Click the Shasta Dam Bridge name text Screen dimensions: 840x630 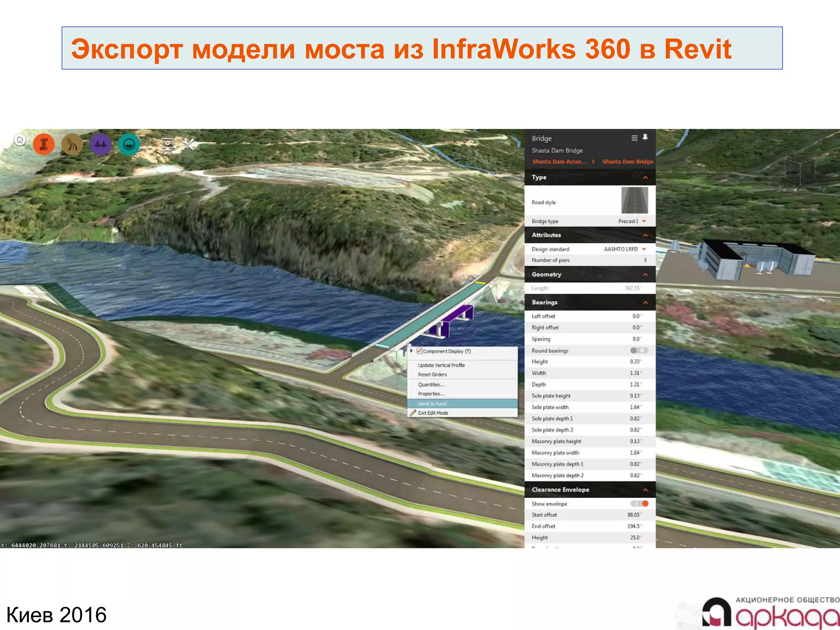557,151
